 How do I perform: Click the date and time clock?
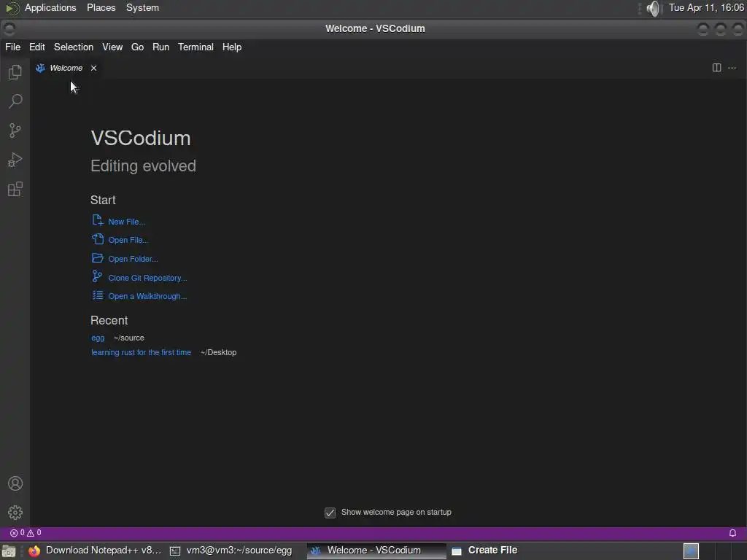[706, 7]
